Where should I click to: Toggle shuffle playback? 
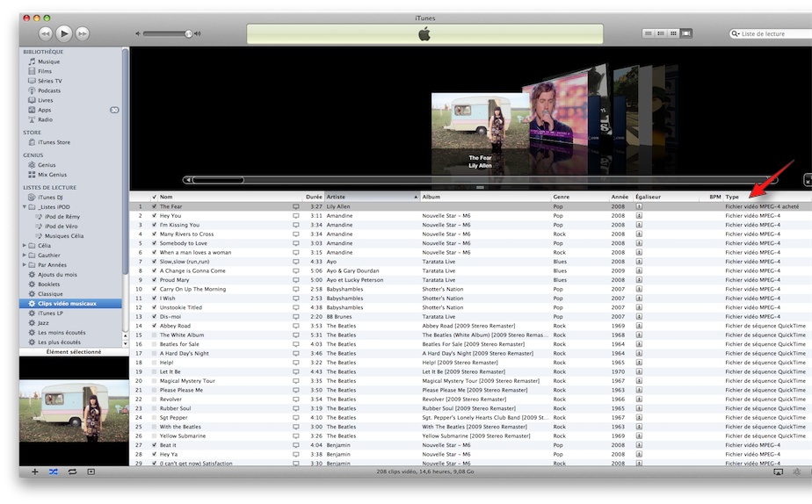coord(54,472)
